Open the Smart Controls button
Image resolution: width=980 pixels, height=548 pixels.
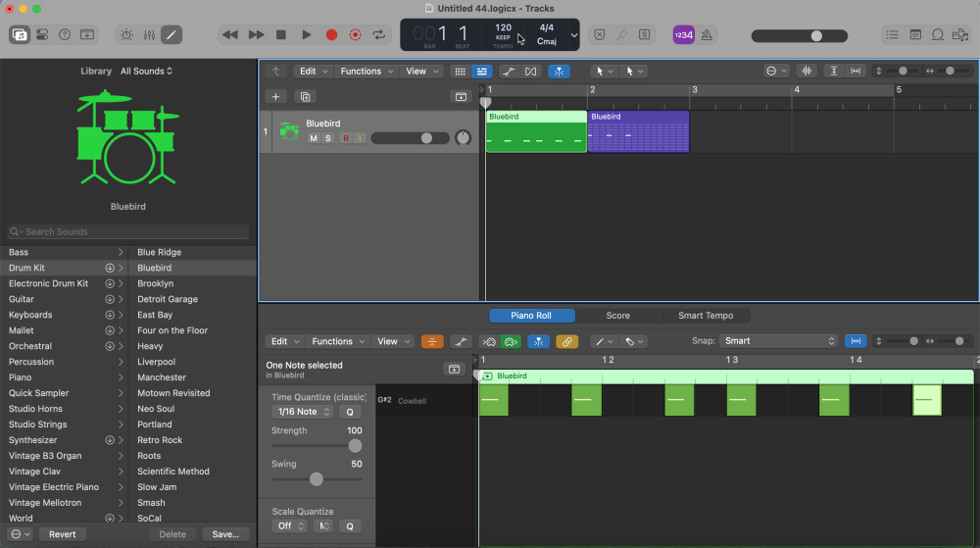(125, 34)
